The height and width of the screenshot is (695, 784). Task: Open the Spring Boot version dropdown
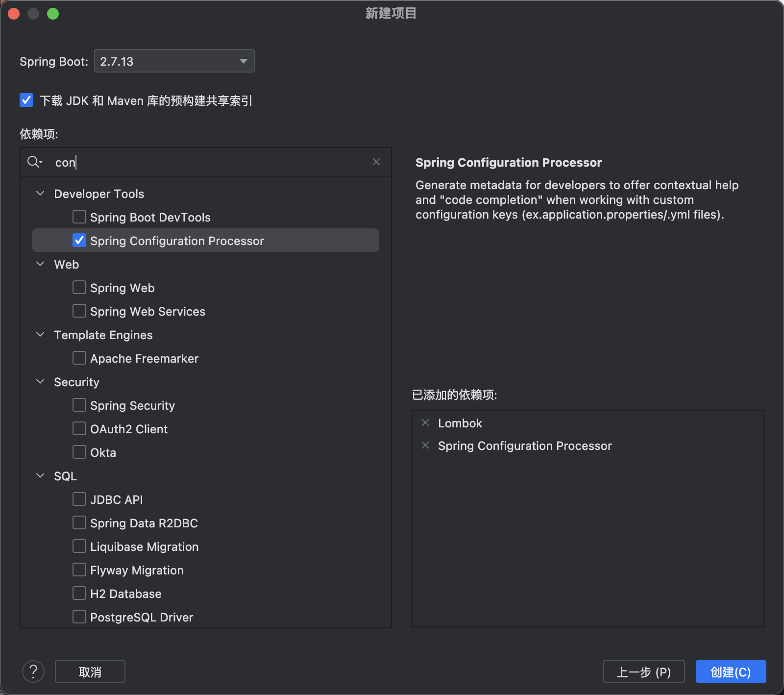click(174, 61)
